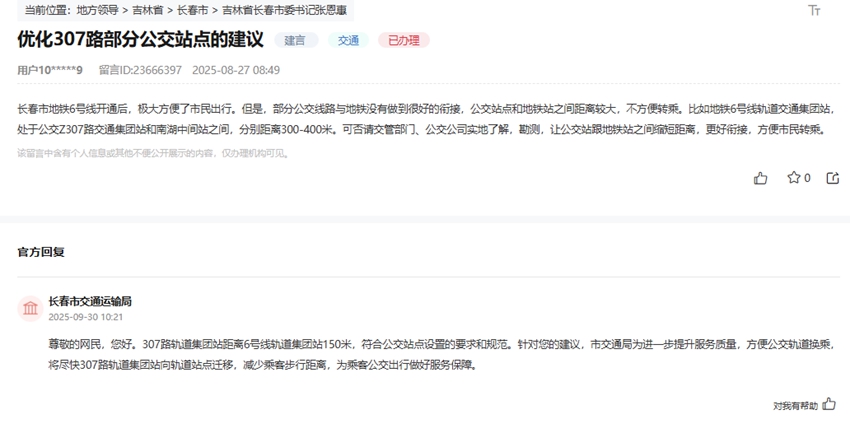Select the 建言 tag
The width and height of the screenshot is (850, 433).
click(295, 41)
